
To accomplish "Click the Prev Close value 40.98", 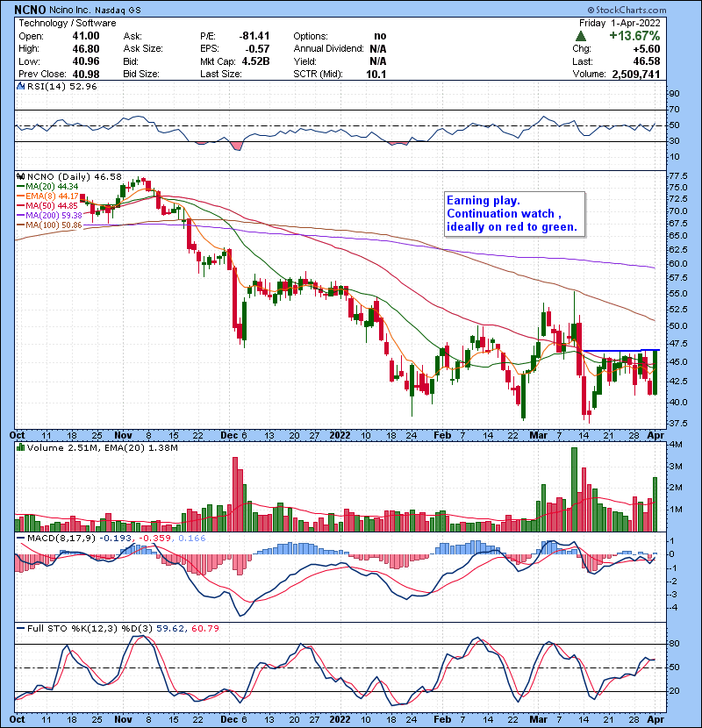I will point(85,75).
